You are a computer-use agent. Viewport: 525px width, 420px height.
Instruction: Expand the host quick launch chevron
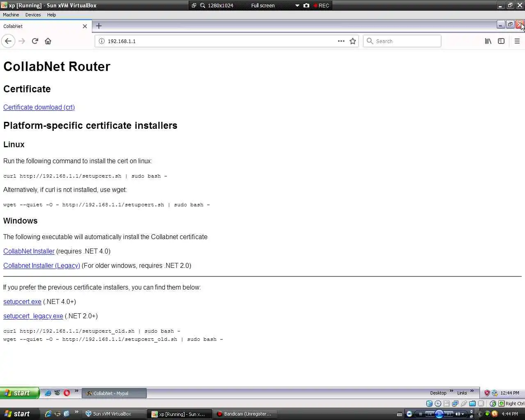point(76,412)
